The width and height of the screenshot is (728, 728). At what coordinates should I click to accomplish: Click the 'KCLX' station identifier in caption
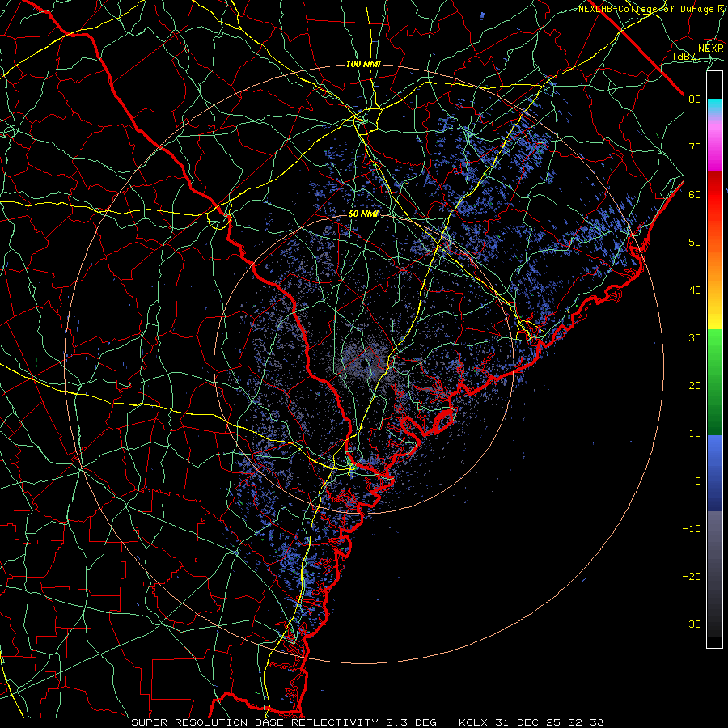click(472, 722)
